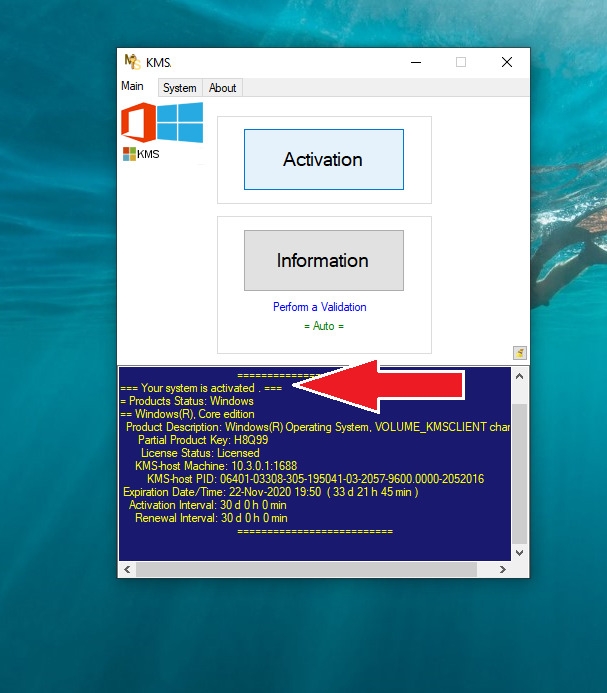Click the blue Windows logo icon
This screenshot has width=607, height=693.
pos(180,122)
